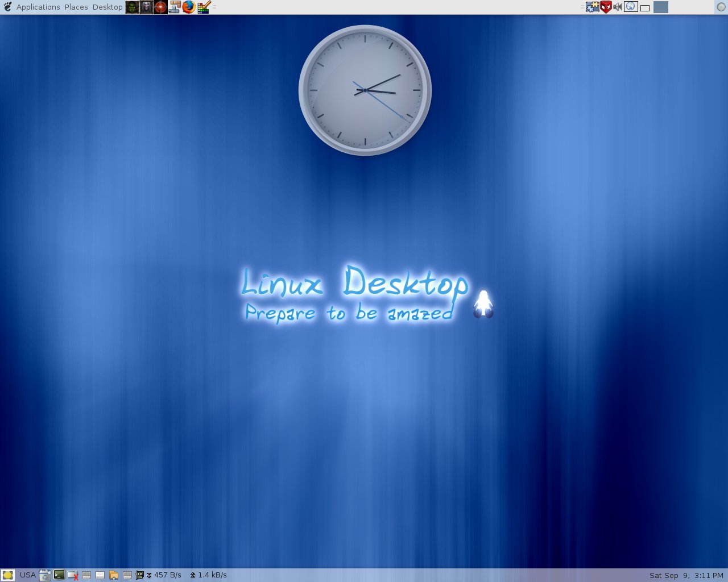This screenshot has height=582, width=728.
Task: Launch the red crosshair game launcher
Action: [x=160, y=7]
